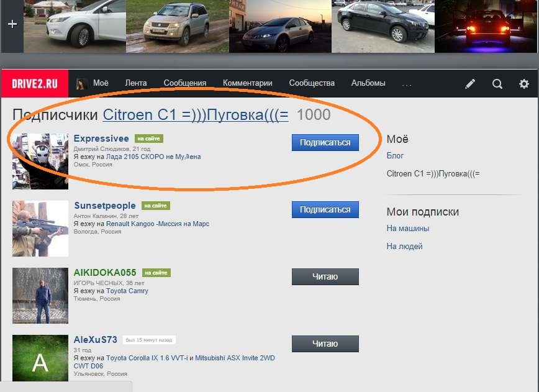Open Альбомы in the navbar
539x392 pixels.
[x=368, y=83]
